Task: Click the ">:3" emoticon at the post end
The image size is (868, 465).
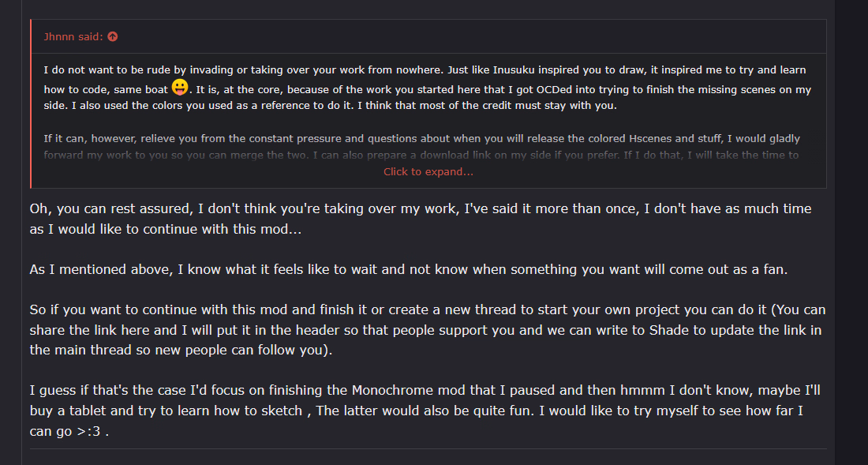Action: click(89, 431)
